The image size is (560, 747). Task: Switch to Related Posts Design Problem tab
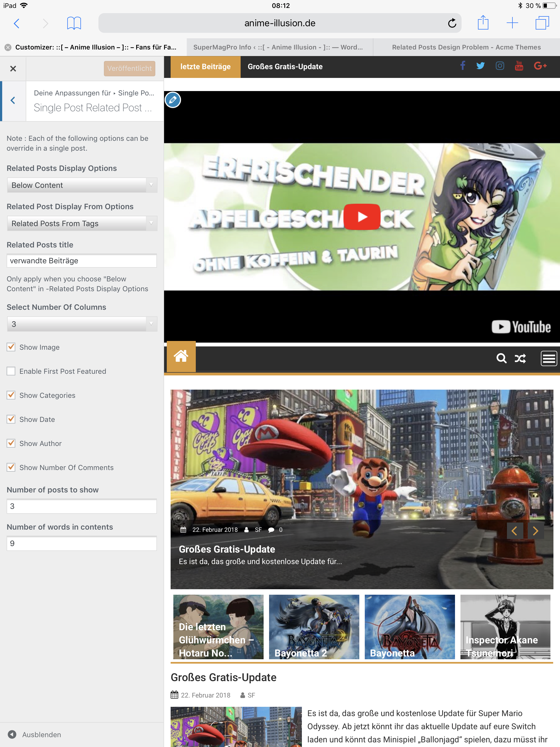tap(466, 47)
